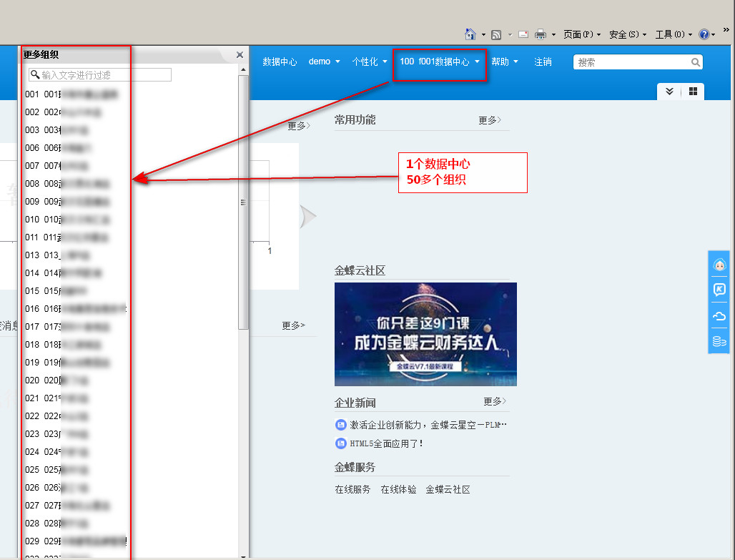Click the double-chevron collapse icon
Image resolution: width=735 pixels, height=560 pixels.
coord(669,92)
